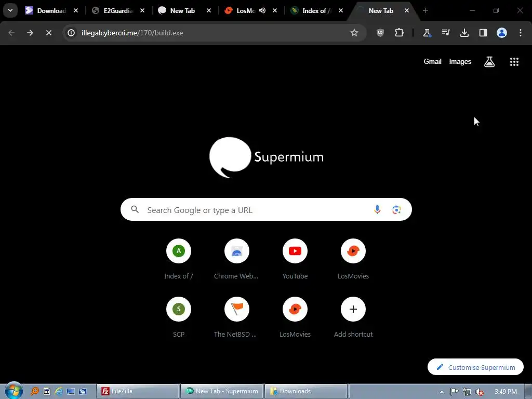Screen dimensions: 532x399
Task: Start voice search with microphone
Action: point(377,210)
